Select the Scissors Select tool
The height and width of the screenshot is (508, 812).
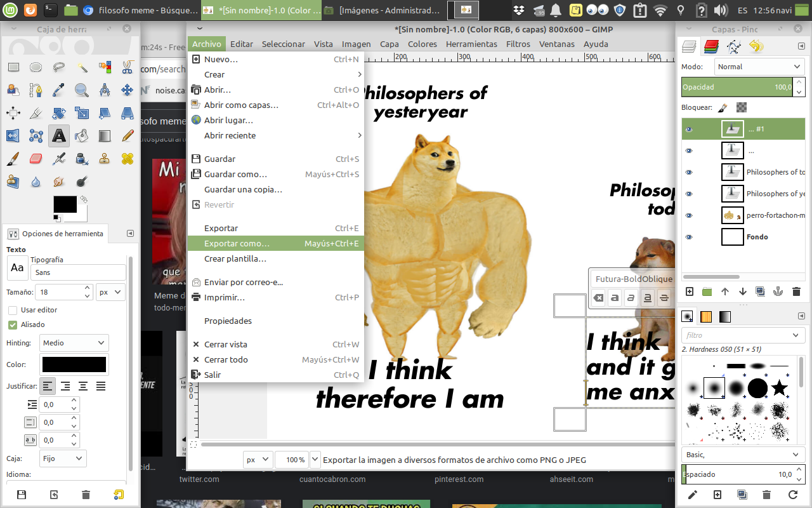click(128, 67)
